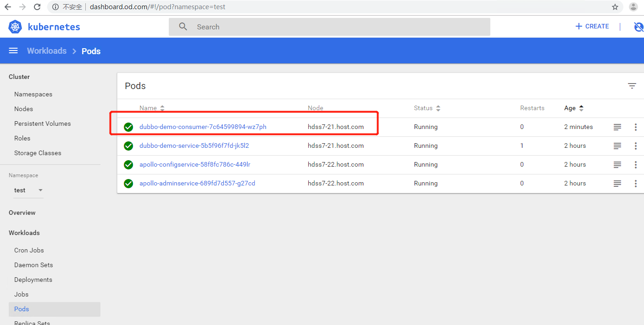Image resolution: width=644 pixels, height=325 pixels.
Task: View logs for apollo-configservice pod
Action: pyautogui.click(x=617, y=165)
